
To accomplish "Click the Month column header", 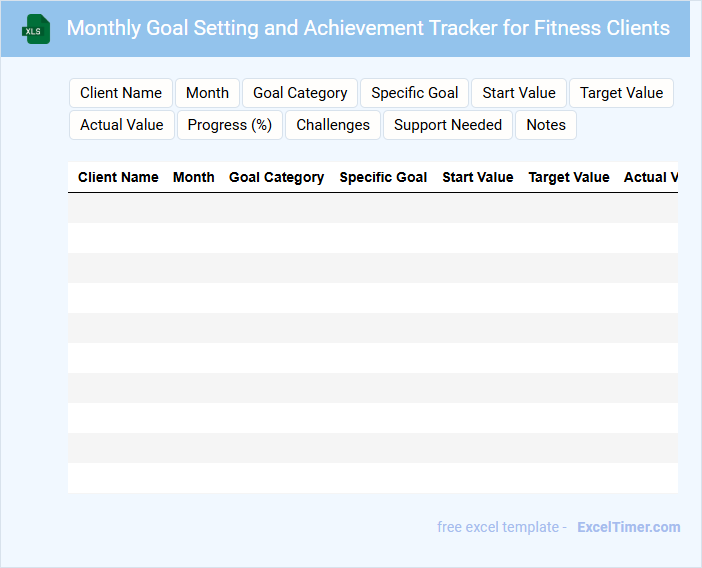I will (x=194, y=177).
